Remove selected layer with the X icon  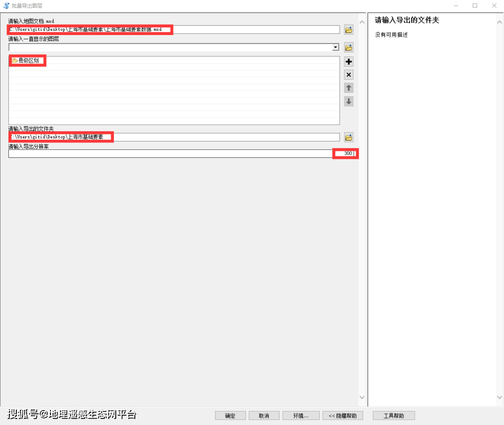click(349, 74)
